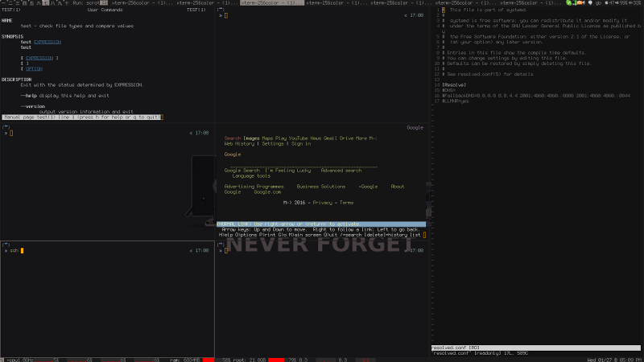Follow the EXPRESSION link under test
The height and width of the screenshot is (362, 644).
point(47,42)
